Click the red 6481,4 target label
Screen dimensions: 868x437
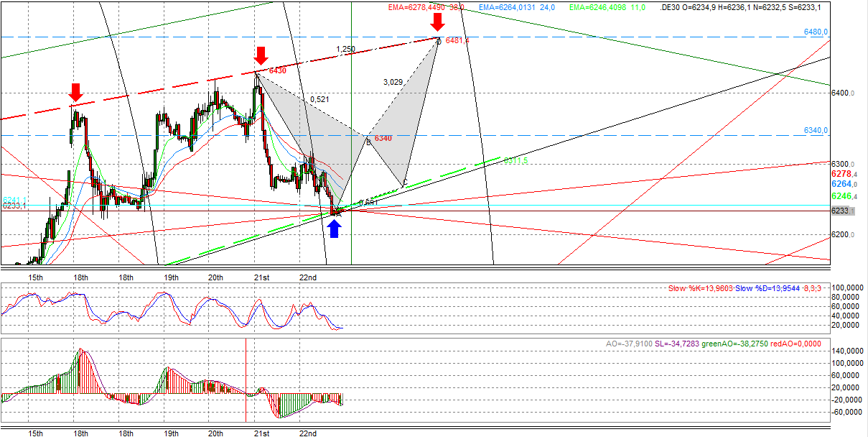[x=457, y=41]
